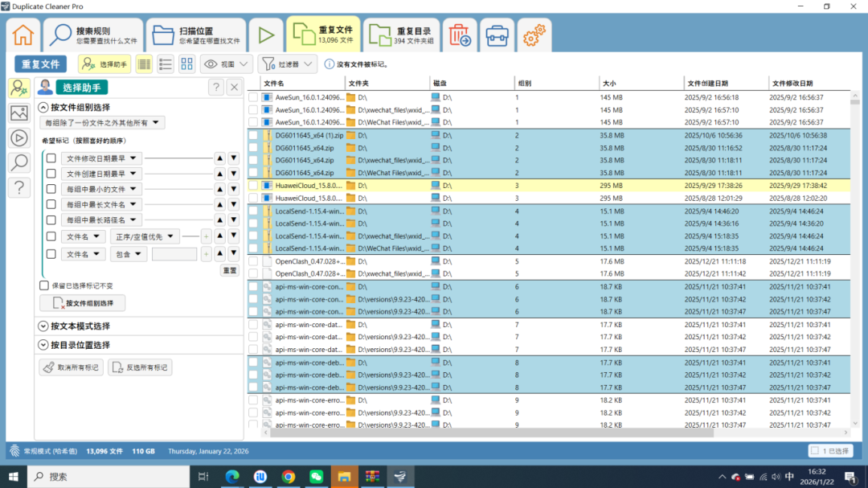Expand 按目录位置选择 section

[x=43, y=345]
